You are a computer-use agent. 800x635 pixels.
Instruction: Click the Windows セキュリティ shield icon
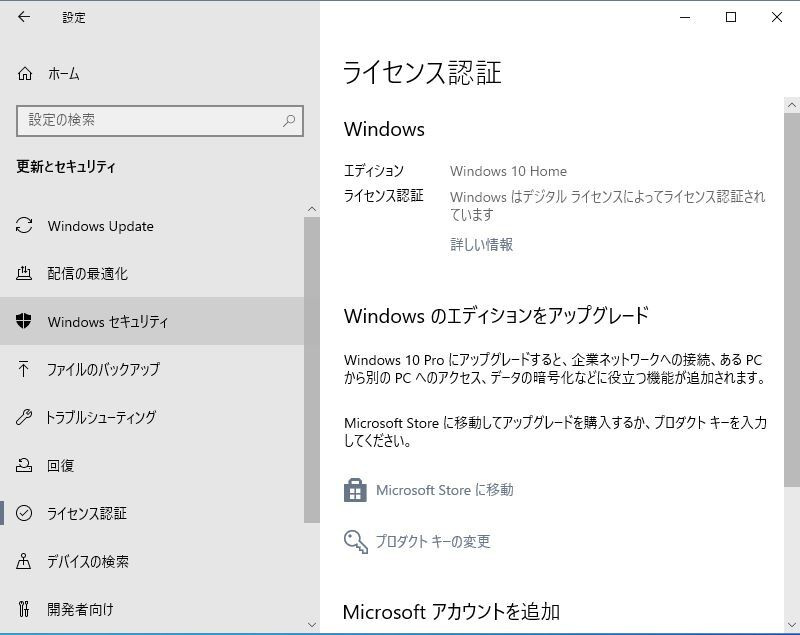click(23, 321)
